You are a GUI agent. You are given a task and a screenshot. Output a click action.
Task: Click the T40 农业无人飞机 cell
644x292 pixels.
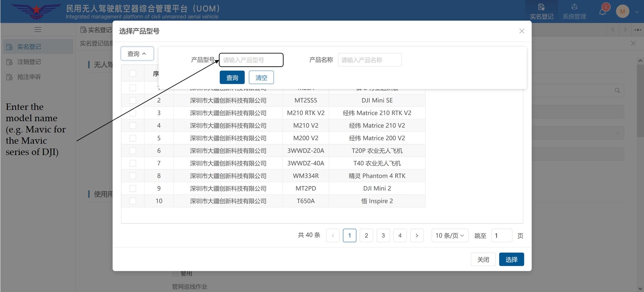tap(377, 163)
